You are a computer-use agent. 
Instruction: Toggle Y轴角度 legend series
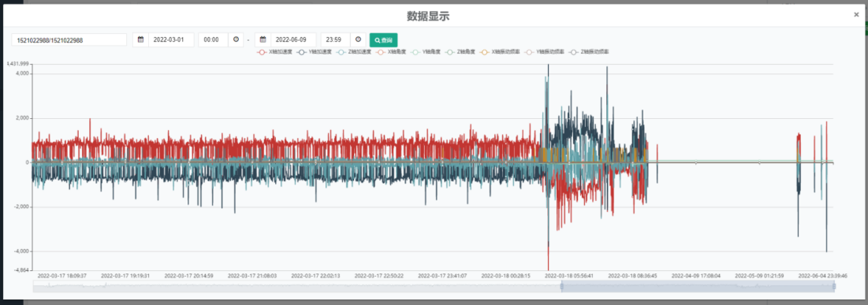(x=426, y=52)
